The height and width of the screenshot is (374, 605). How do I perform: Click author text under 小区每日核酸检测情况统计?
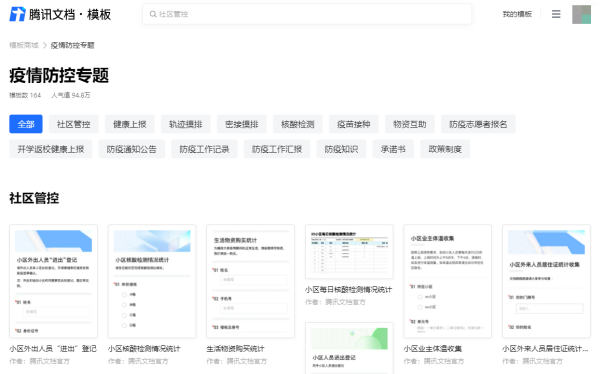(x=335, y=302)
